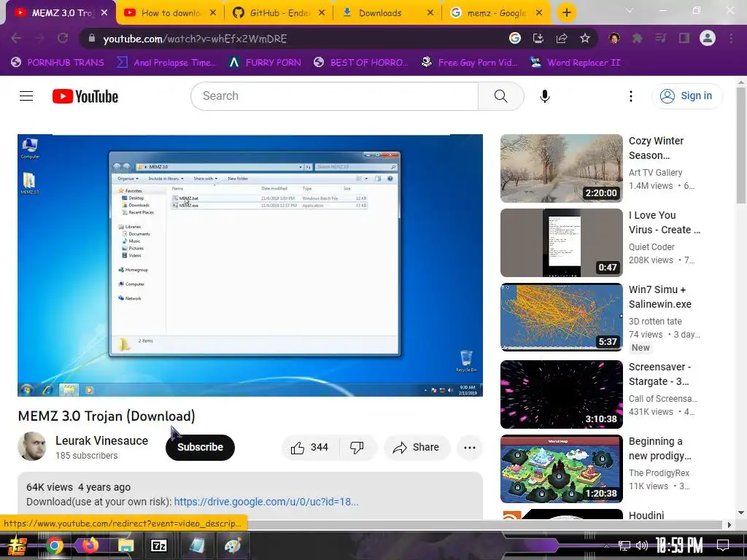Click the cookie extension icon in toolbar
The width and height of the screenshot is (747, 560).
click(x=614, y=39)
